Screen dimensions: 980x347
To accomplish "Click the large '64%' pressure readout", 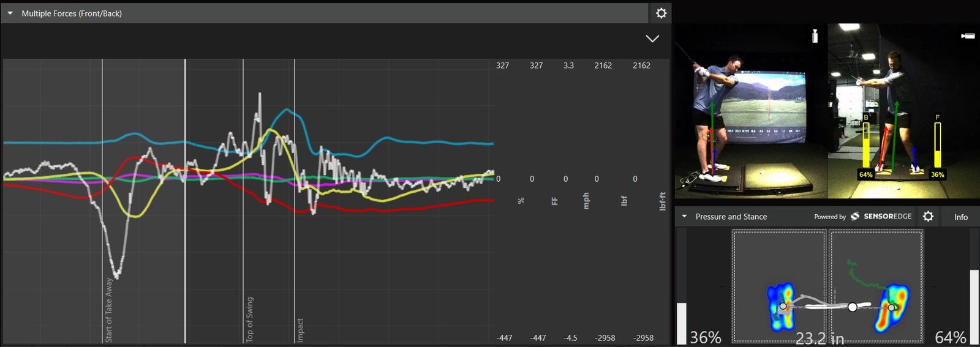I will click(951, 337).
